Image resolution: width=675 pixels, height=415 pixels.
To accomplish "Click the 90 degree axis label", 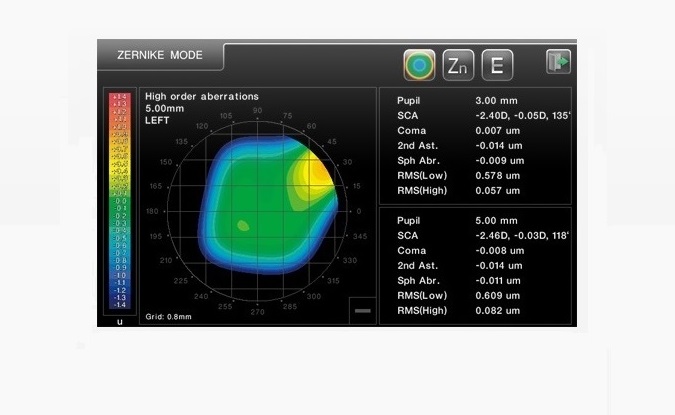I will pos(257,110).
